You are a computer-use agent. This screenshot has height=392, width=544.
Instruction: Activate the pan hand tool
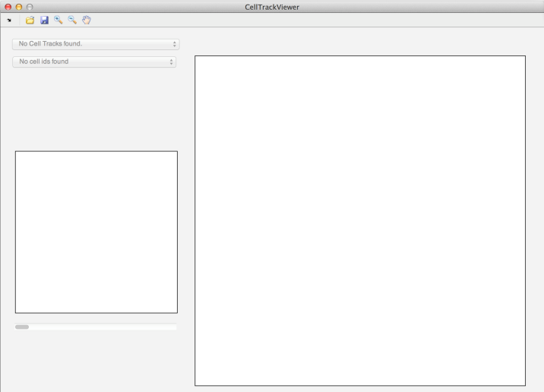point(87,20)
